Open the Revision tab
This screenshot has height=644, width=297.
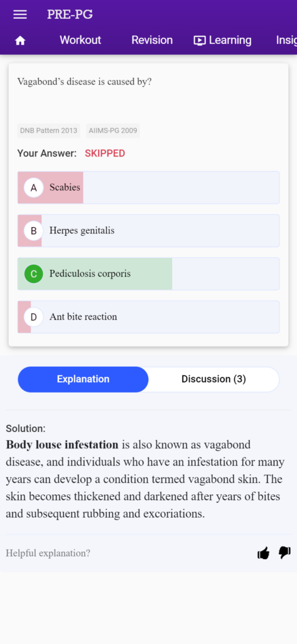[x=152, y=40]
